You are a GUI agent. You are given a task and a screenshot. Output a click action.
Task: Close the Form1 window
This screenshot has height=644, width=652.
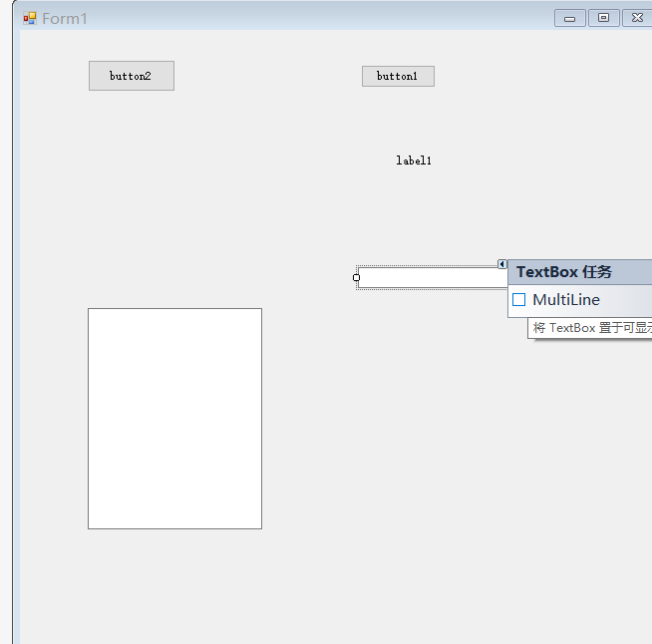click(637, 18)
